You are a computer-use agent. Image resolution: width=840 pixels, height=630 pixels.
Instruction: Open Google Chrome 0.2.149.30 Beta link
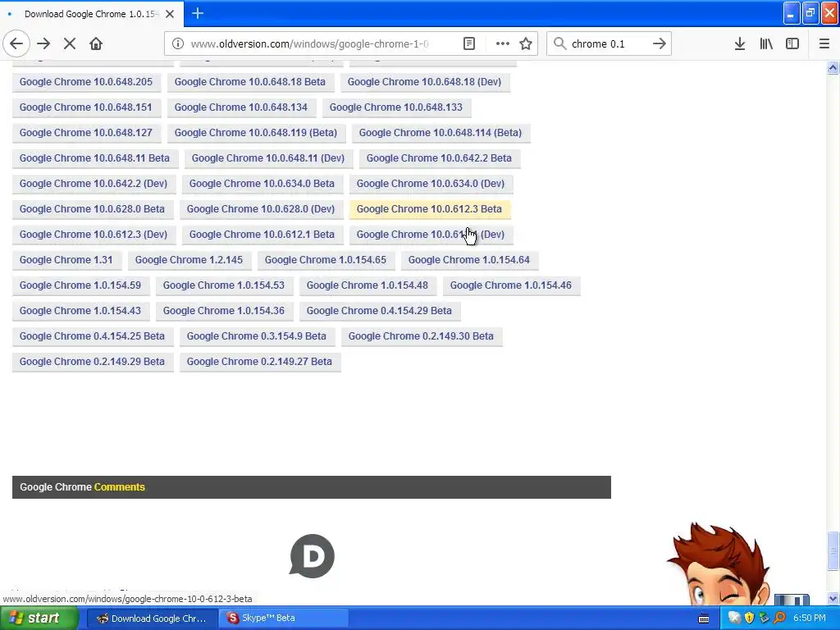421,336
